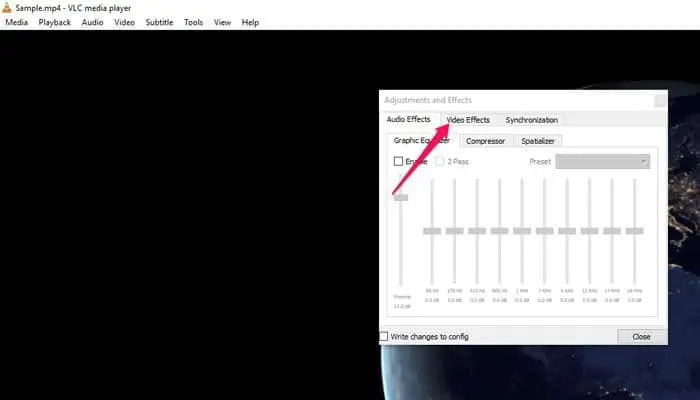
Task: Open the Media menu
Action: (x=16, y=22)
